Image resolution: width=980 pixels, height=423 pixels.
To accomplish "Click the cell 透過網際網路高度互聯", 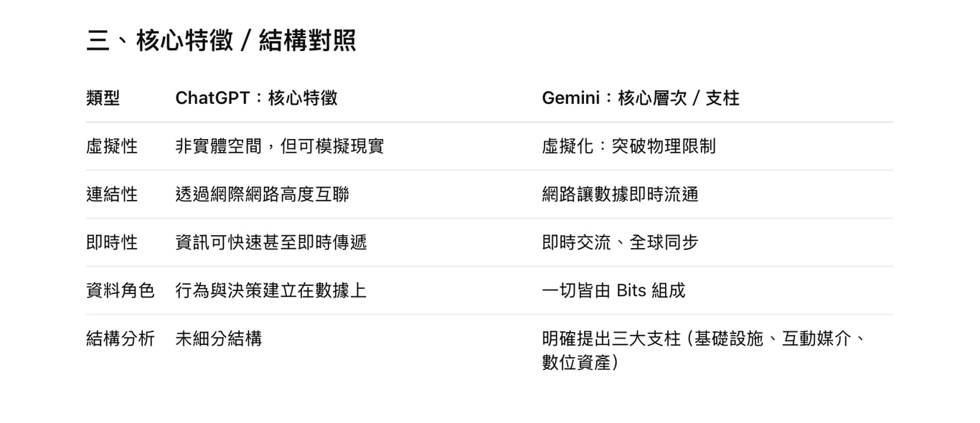I will click(x=262, y=194).
